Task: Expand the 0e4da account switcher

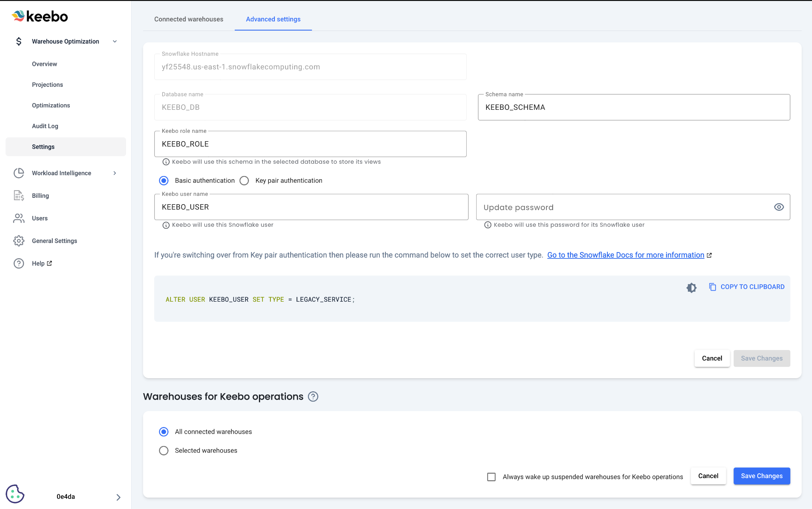Action: (x=118, y=497)
